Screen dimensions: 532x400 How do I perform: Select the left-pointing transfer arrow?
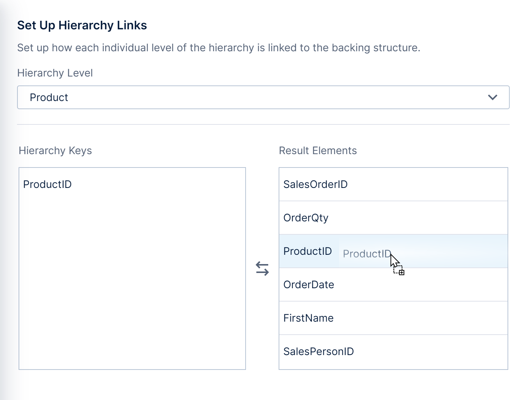262,264
